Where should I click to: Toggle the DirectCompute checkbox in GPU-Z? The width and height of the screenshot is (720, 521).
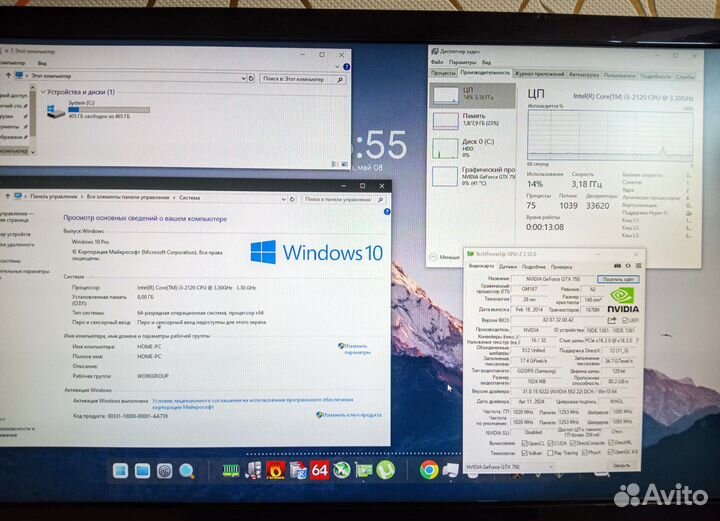click(x=573, y=443)
